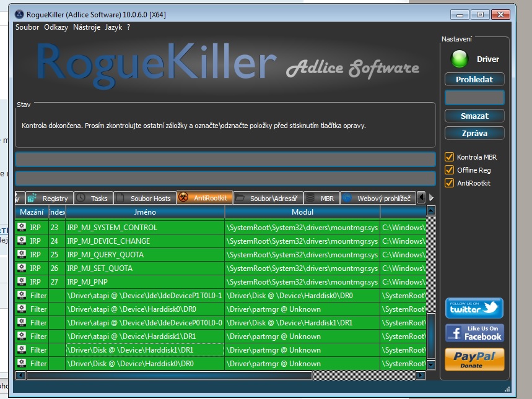This screenshot has width=532, height=399.
Task: Click the table scroll-up arrow
Action: tap(430, 210)
